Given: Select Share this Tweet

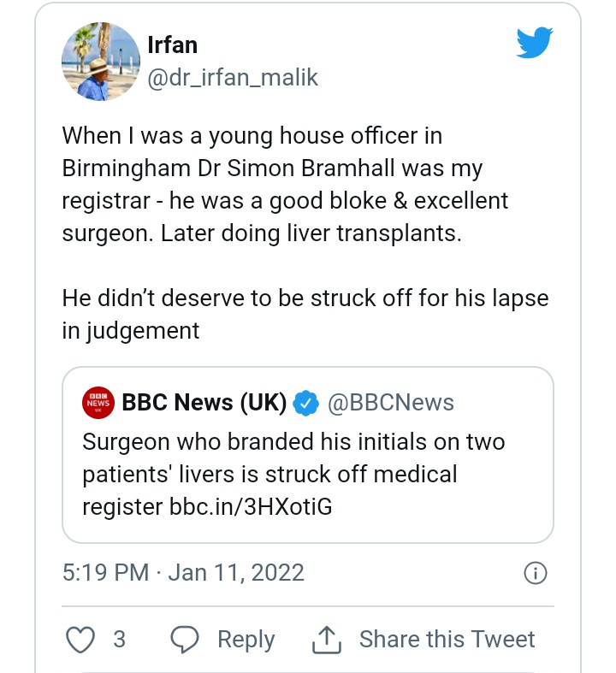Looking at the screenshot, I should (x=447, y=640).
